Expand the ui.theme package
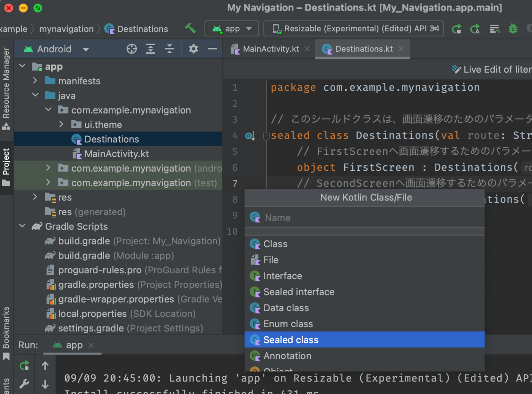532x394 pixels. pos(61,124)
